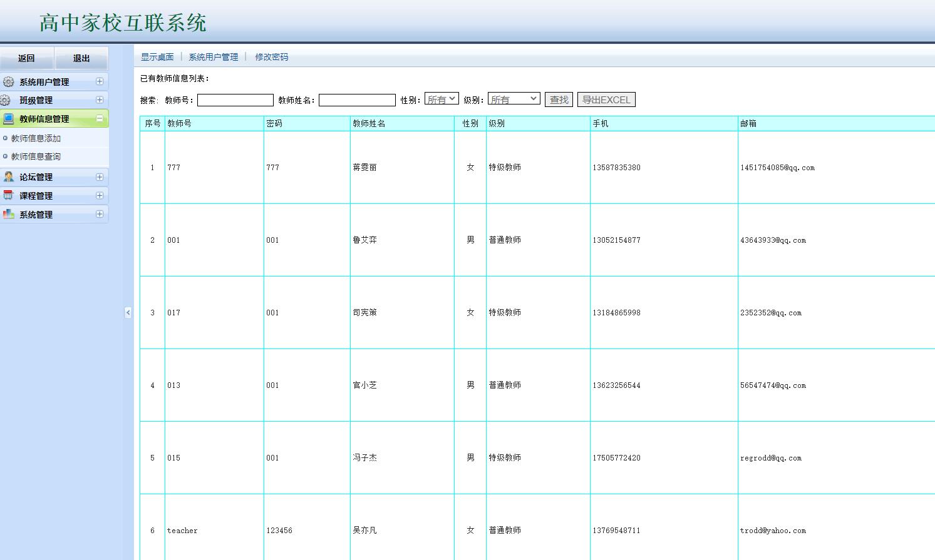Collapse the sidebar with the arrow handle
This screenshot has height=560, width=935.
tap(128, 312)
